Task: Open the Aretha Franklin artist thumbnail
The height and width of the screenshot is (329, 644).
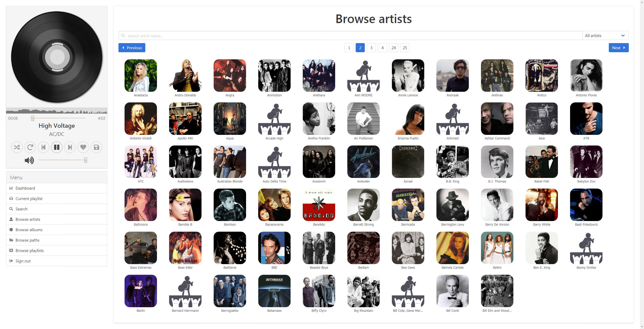Action: click(319, 119)
